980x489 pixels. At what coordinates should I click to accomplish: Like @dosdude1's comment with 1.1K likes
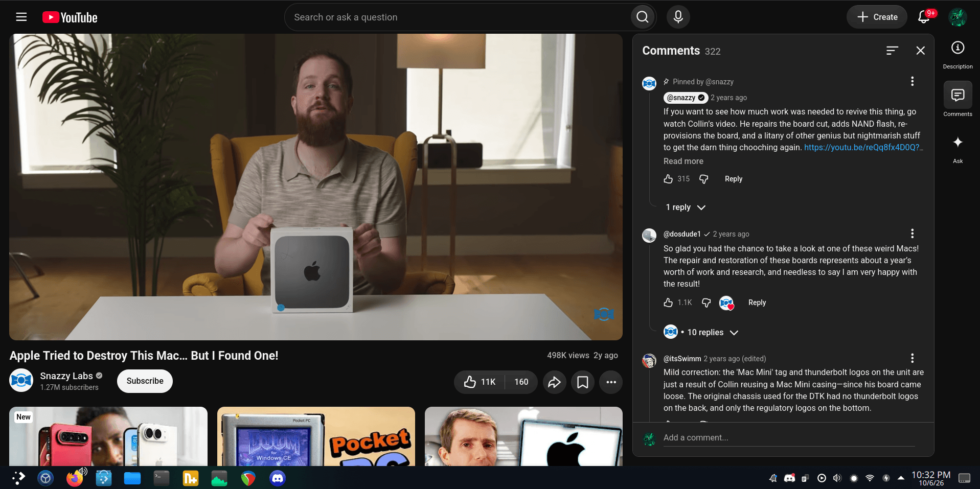pos(668,302)
